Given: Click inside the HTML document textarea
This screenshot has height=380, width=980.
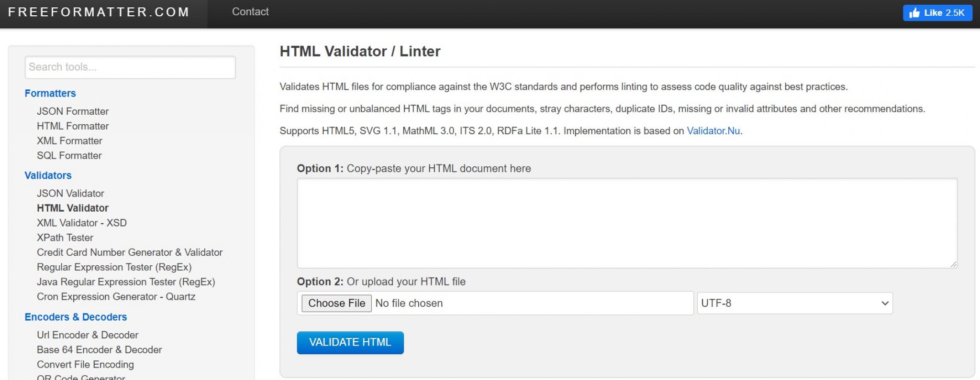Looking at the screenshot, I should [x=627, y=223].
